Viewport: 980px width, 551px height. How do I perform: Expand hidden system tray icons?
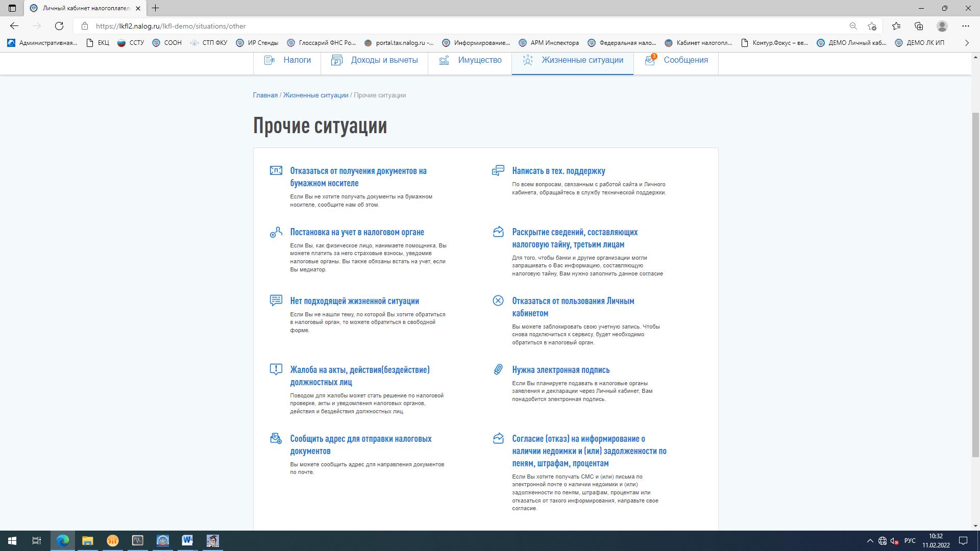(870, 541)
